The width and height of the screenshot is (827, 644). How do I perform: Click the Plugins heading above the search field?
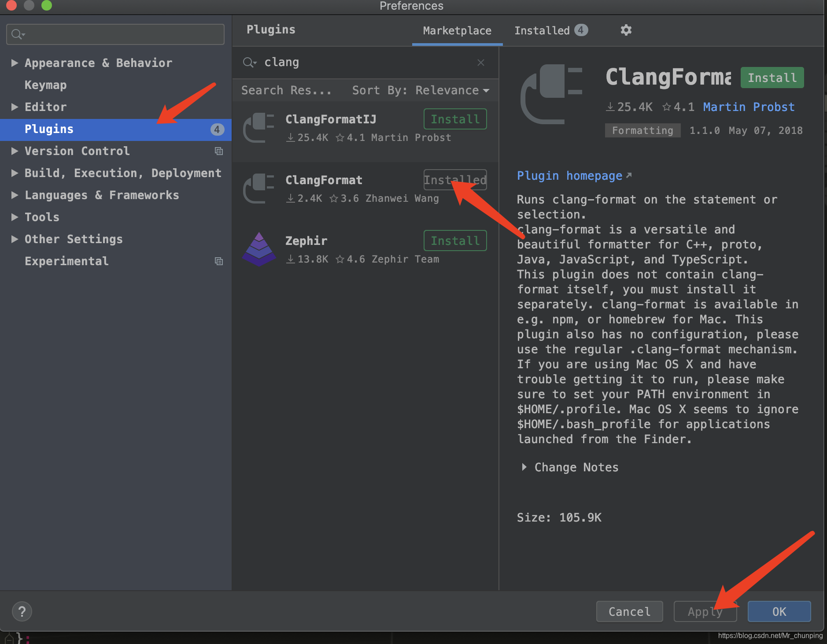[271, 30]
